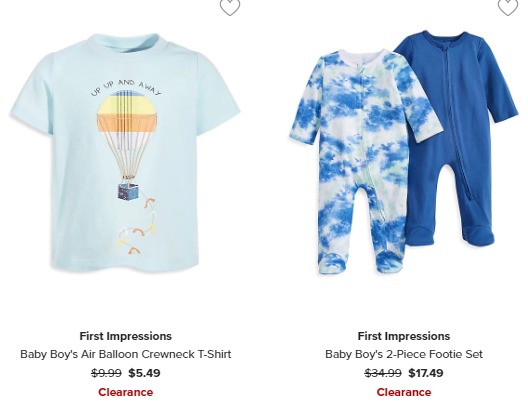Image resolution: width=528 pixels, height=409 pixels.
Task: Click the $17.49 sale price
Action: pyautogui.click(x=426, y=373)
